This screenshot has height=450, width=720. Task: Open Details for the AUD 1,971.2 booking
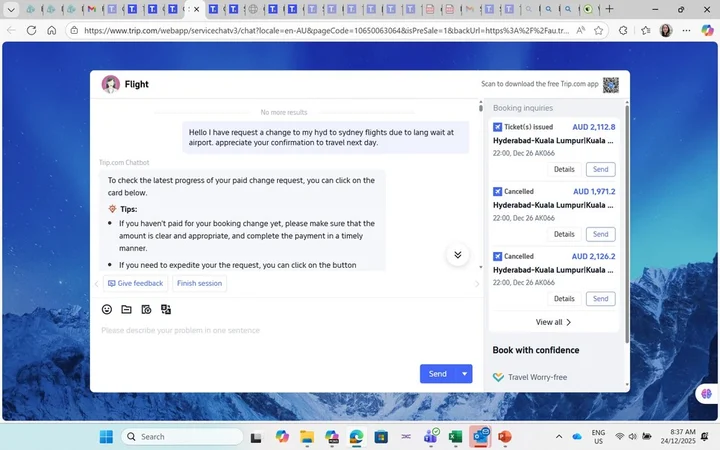(564, 234)
